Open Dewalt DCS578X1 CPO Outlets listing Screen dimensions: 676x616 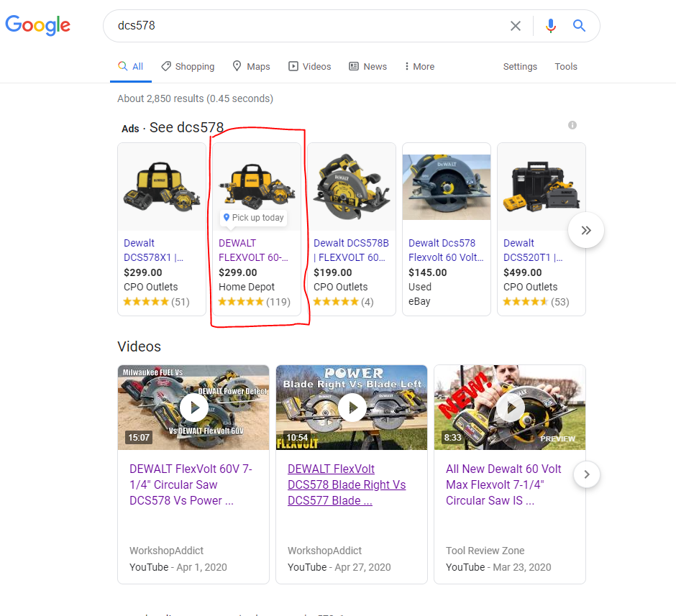pos(153,250)
